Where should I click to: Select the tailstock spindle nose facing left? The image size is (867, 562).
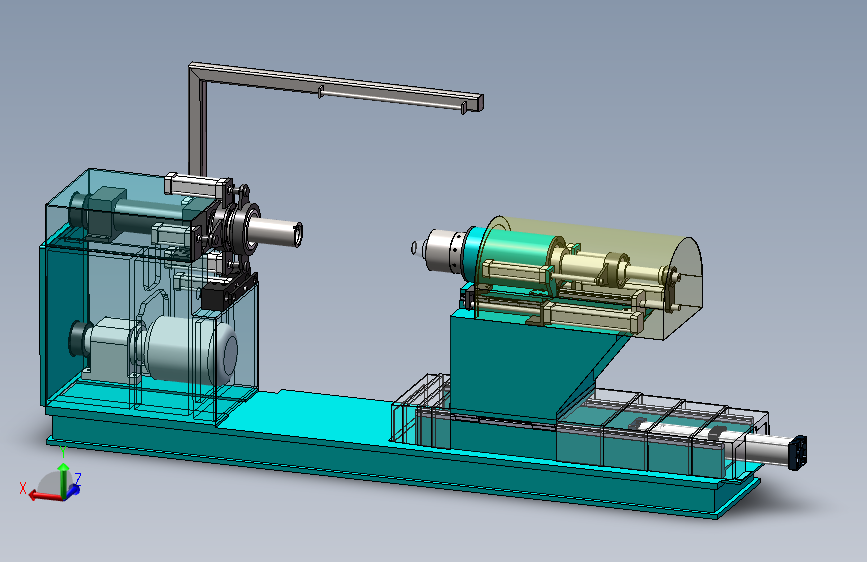click(444, 252)
